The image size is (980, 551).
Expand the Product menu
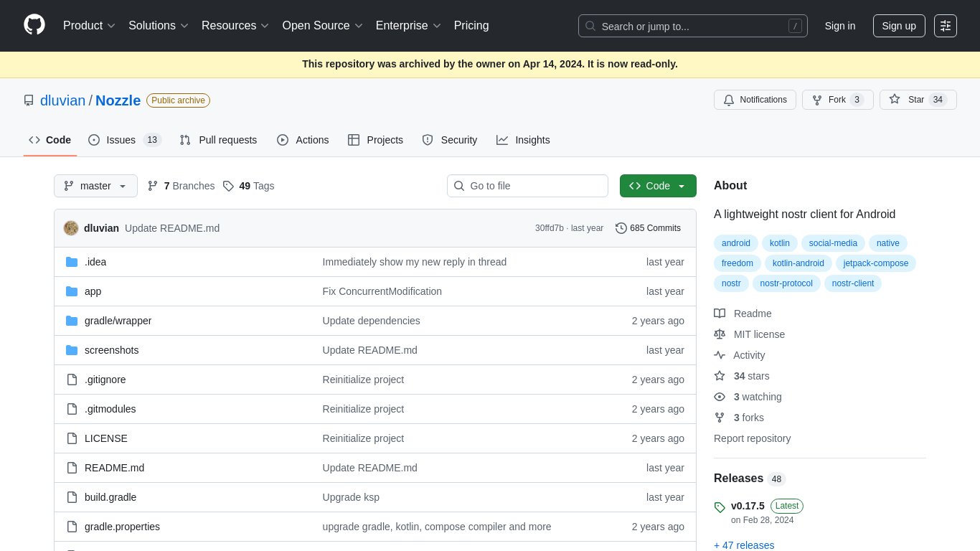coord(89,26)
